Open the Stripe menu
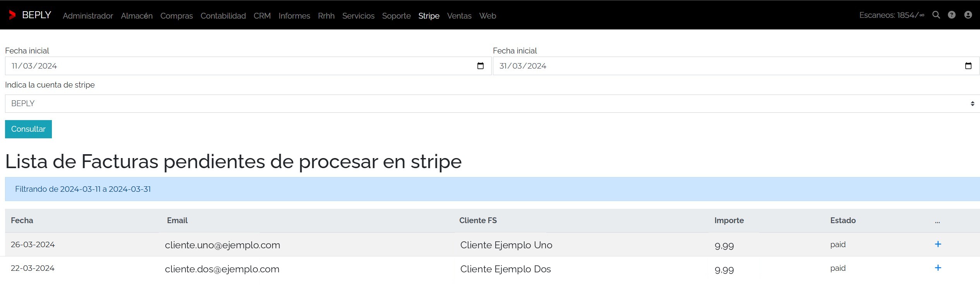This screenshot has height=289, width=980. (x=429, y=16)
